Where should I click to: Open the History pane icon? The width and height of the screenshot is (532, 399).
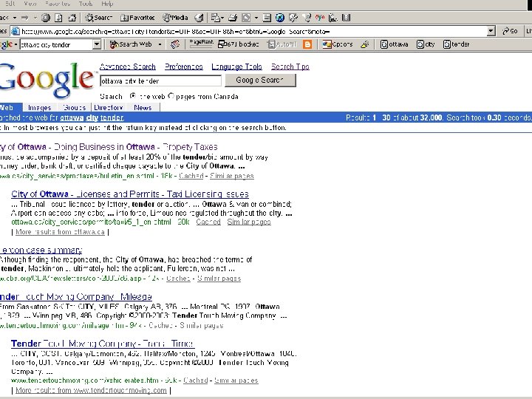pyautogui.click(x=199, y=18)
